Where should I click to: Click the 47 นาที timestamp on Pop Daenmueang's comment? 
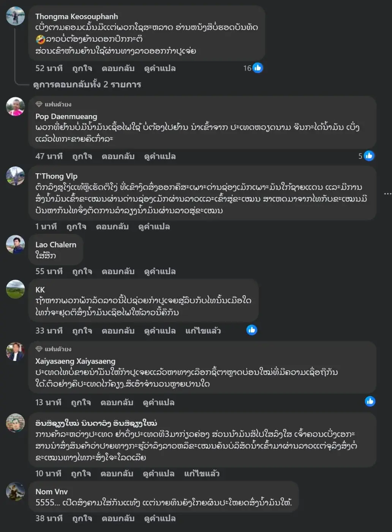tap(49, 156)
